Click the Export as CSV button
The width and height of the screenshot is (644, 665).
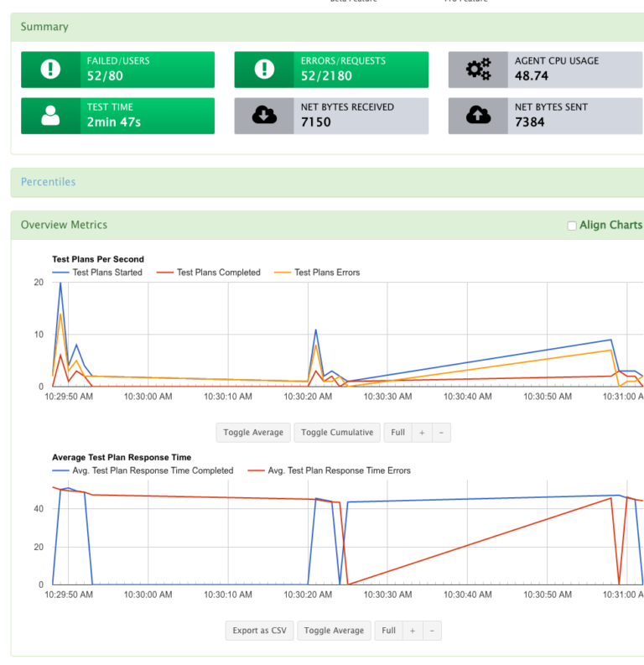click(x=259, y=631)
